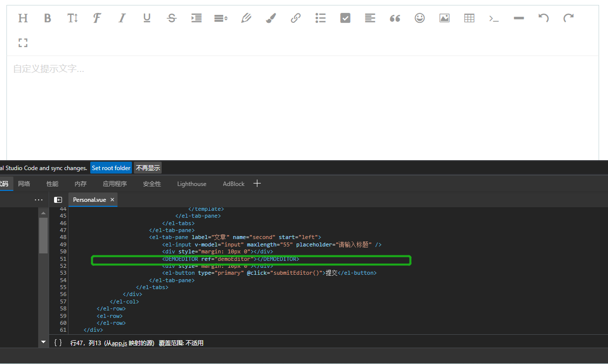Insert a hyperlink with link icon
This screenshot has width=608, height=364.
tap(296, 18)
